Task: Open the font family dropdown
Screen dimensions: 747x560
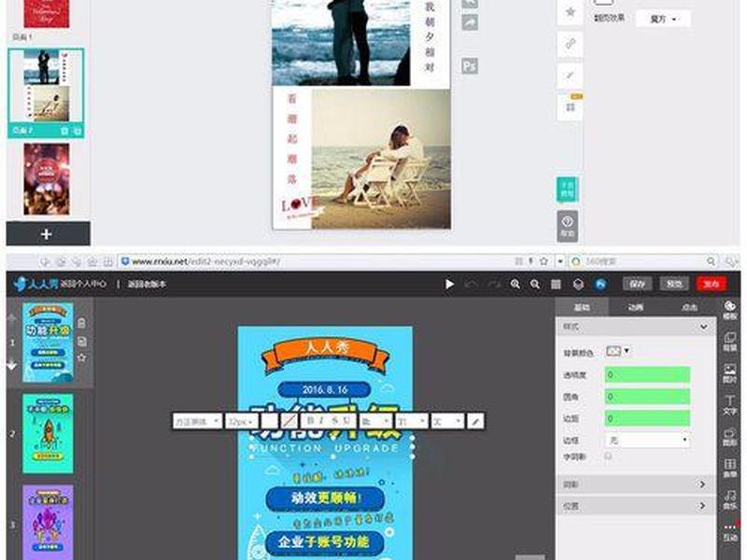Action: [x=197, y=421]
